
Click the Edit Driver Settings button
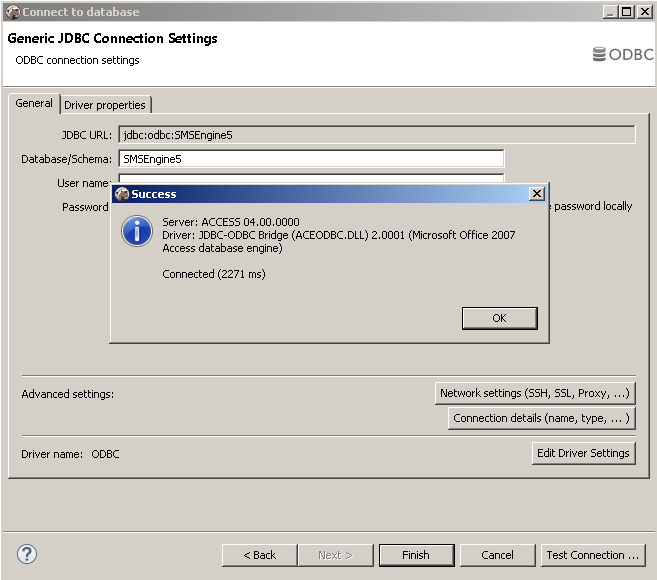tap(584, 453)
